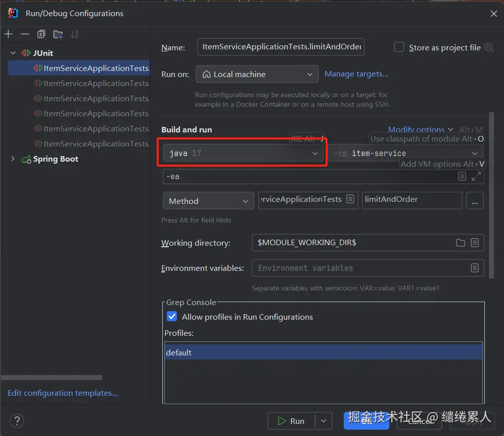Insert a macro into Working directory
Viewport: 504px width, 436px height.
point(475,243)
